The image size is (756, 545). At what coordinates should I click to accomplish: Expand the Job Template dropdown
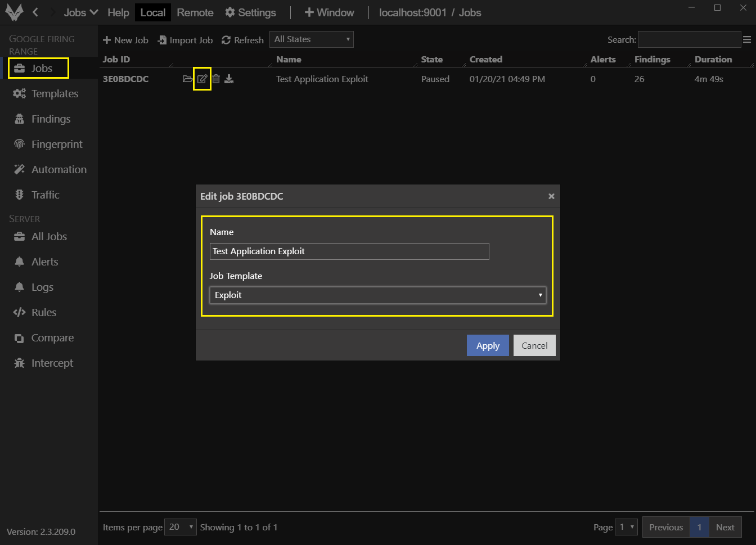coord(377,295)
